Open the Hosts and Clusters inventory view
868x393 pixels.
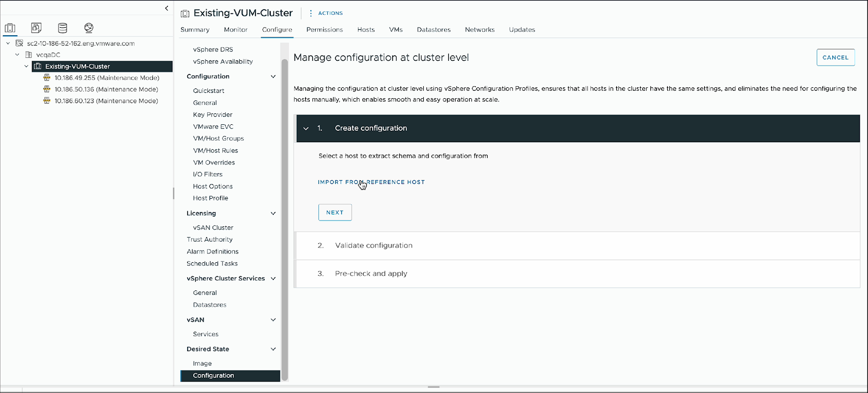click(10, 28)
